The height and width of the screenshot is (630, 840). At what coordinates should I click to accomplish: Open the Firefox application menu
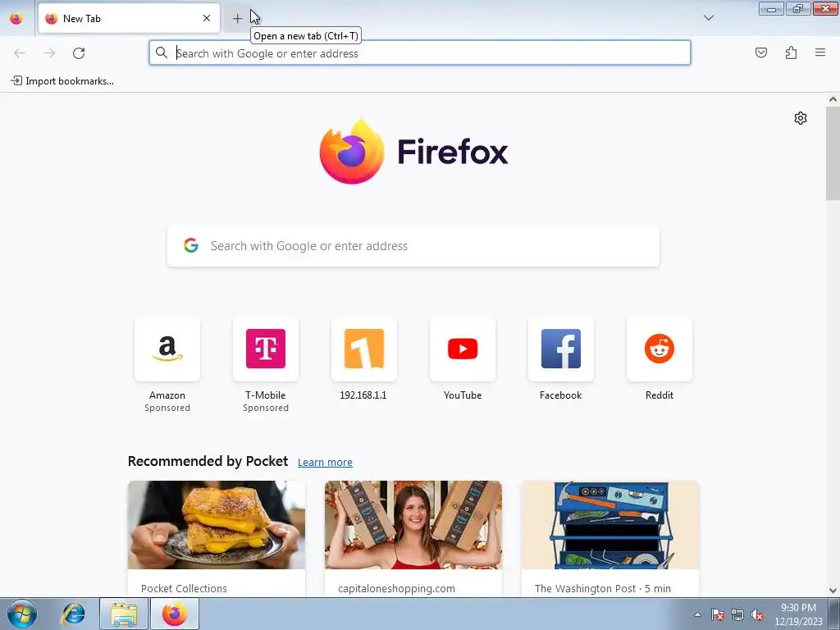(820, 52)
